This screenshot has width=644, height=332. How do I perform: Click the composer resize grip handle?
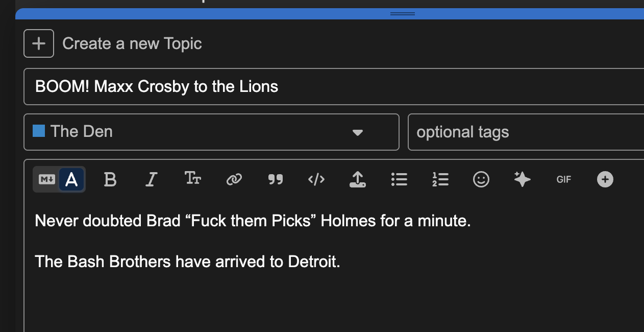[x=403, y=14]
